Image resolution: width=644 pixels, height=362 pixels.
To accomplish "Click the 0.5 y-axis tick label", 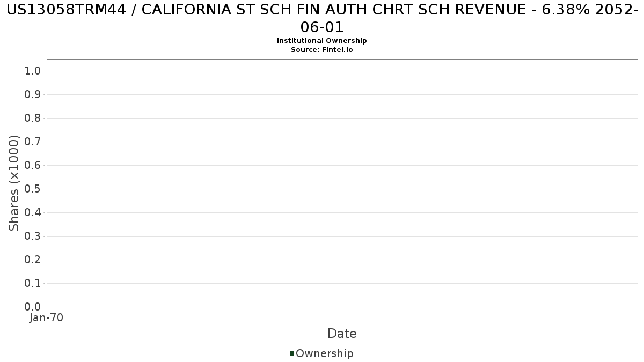I will pos(33,189).
